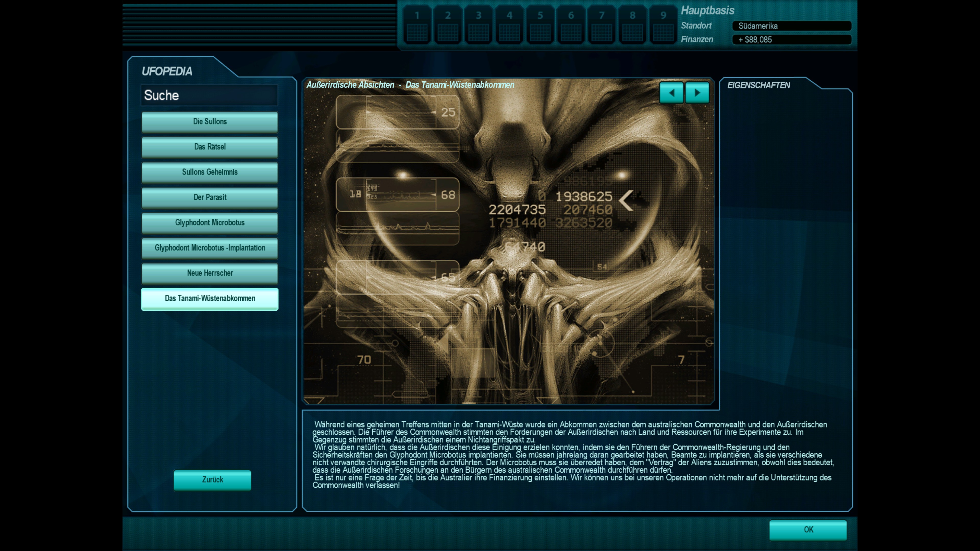Click into the Suche search field
The image size is (980, 551).
(x=210, y=95)
